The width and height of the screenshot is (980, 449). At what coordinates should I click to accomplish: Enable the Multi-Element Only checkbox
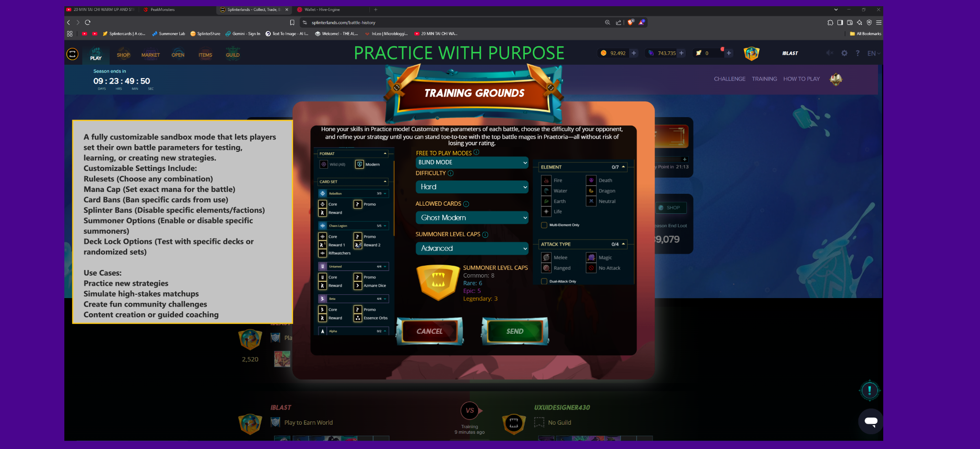point(544,225)
